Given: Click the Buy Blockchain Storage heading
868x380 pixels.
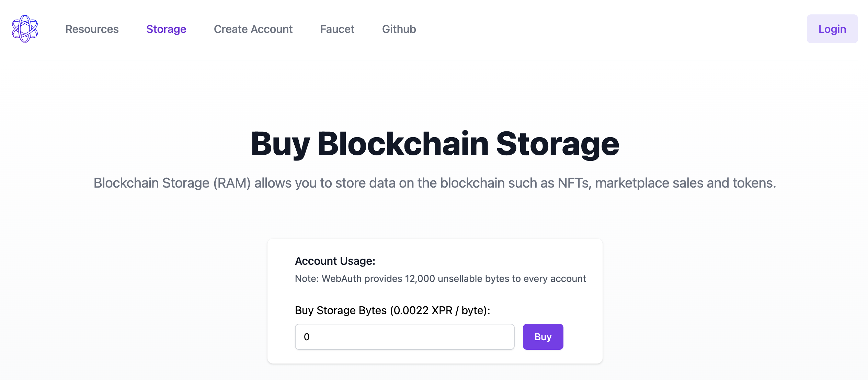Looking at the screenshot, I should pos(434,144).
